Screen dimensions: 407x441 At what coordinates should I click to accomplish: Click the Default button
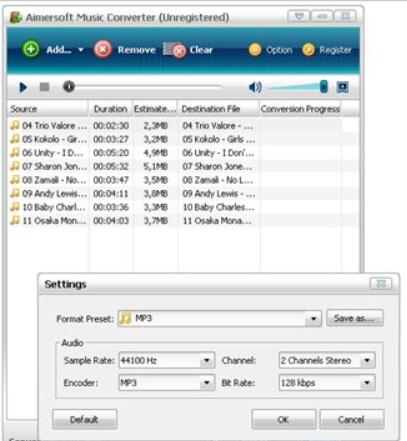84,419
